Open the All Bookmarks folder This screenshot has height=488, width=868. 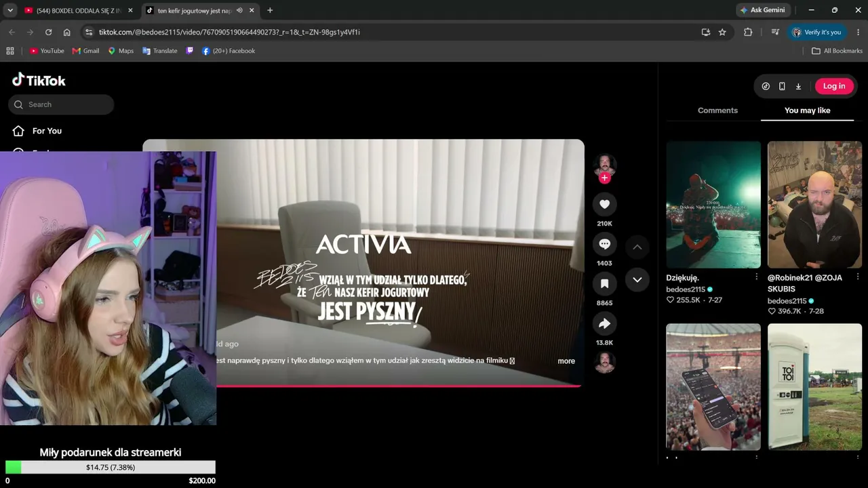[837, 51]
